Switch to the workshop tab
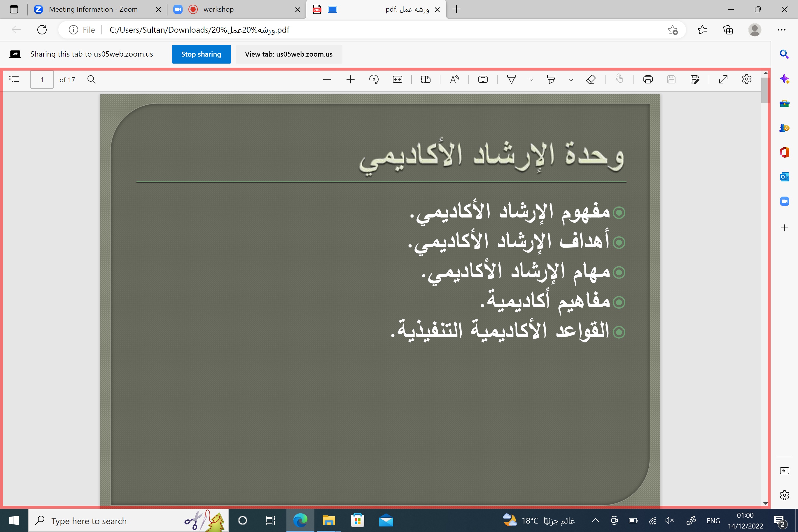This screenshot has width=798, height=532. click(x=218, y=10)
